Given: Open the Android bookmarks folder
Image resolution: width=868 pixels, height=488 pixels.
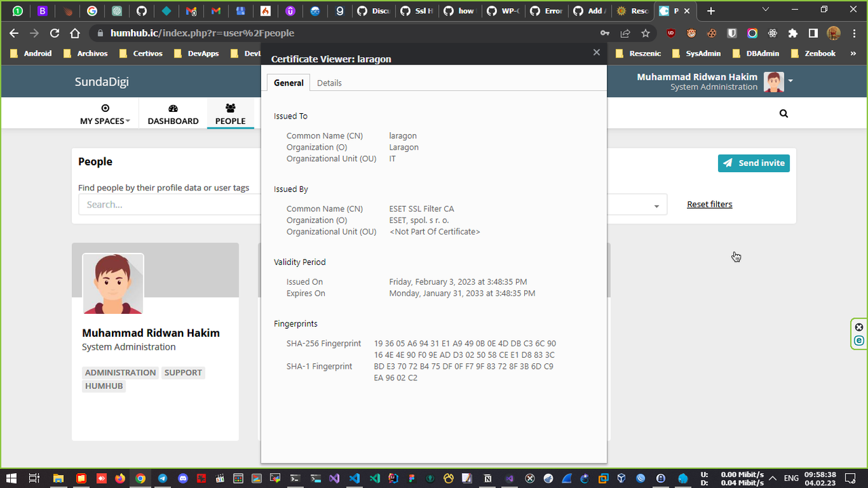Looking at the screenshot, I should click(32, 54).
